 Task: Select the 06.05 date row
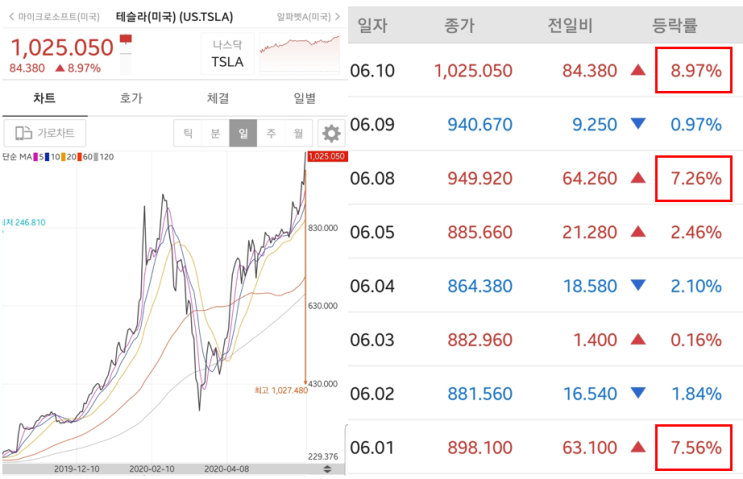tap(545, 232)
